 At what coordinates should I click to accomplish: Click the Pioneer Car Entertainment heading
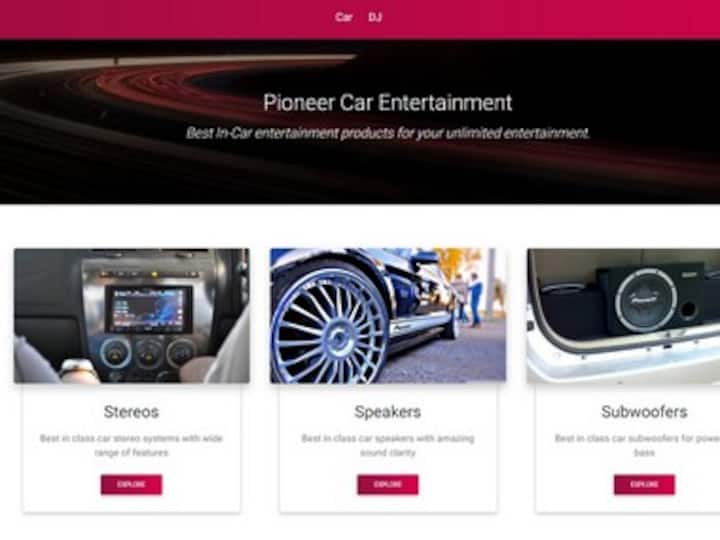(388, 102)
